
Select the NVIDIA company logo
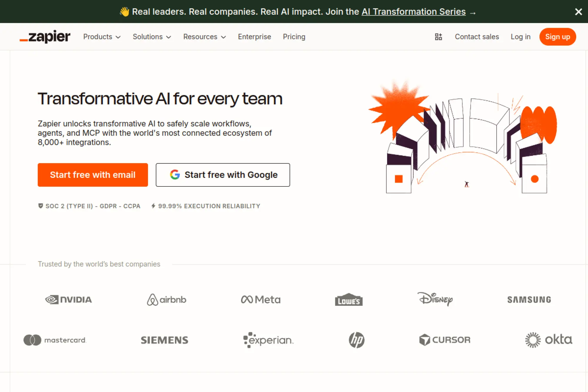point(69,299)
